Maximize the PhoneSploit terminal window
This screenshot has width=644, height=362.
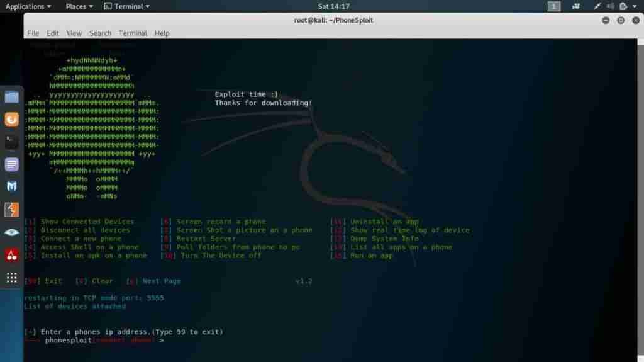click(x=621, y=20)
